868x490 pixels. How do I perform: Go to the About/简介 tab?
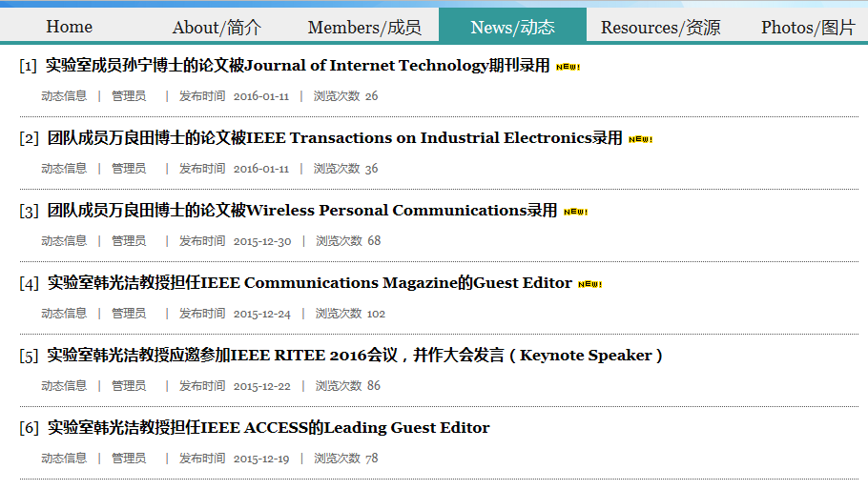pyautogui.click(x=217, y=27)
